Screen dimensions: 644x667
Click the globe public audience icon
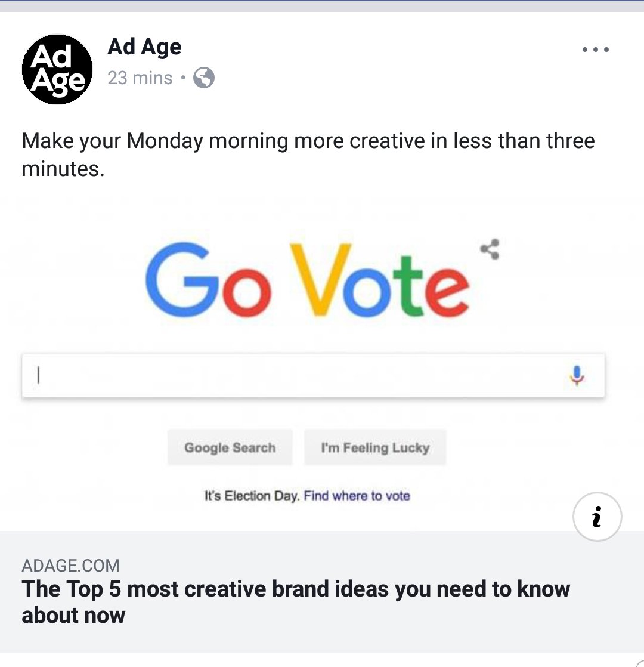tap(204, 78)
